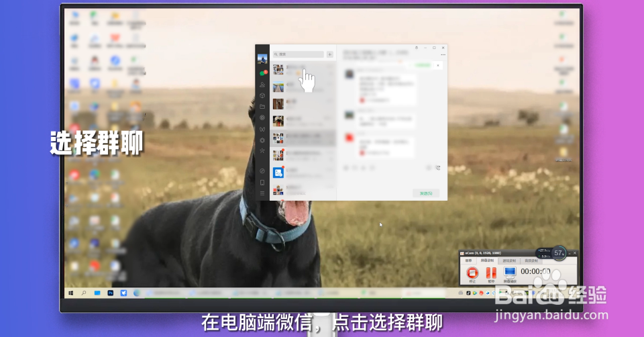644x337 pixels.
Task: Open the Channels butterfly icon in WeChat sidebar
Action: coord(262,129)
